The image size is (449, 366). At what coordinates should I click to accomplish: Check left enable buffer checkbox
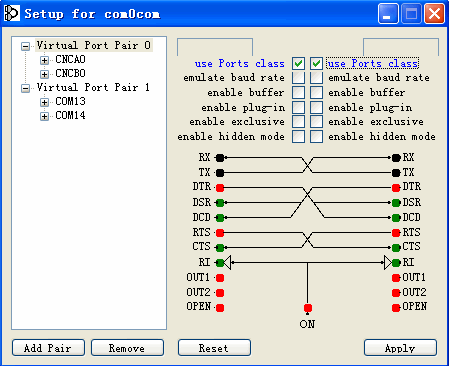point(298,92)
